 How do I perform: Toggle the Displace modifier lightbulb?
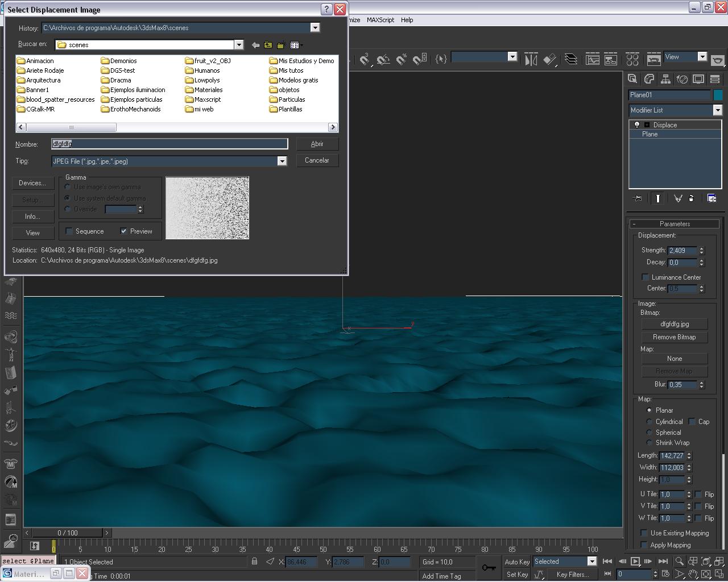(x=637, y=125)
